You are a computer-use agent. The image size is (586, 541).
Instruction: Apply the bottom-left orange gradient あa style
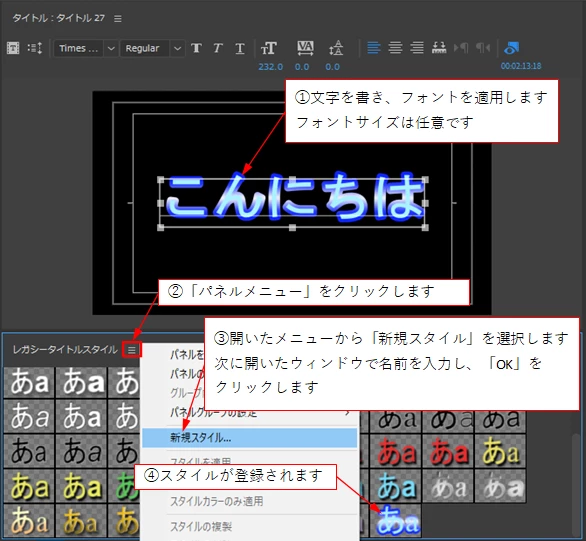[30, 520]
